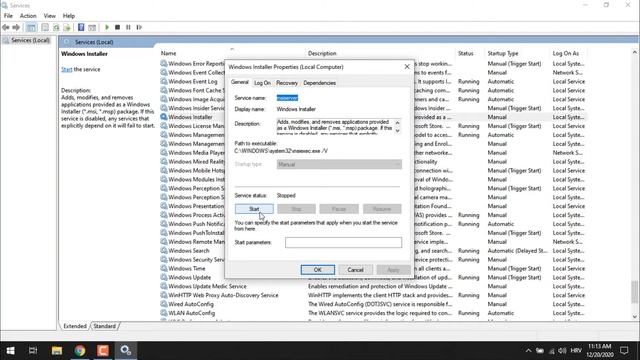
Task: Click the Restart Service toolbar icon
Action: coord(139,27)
